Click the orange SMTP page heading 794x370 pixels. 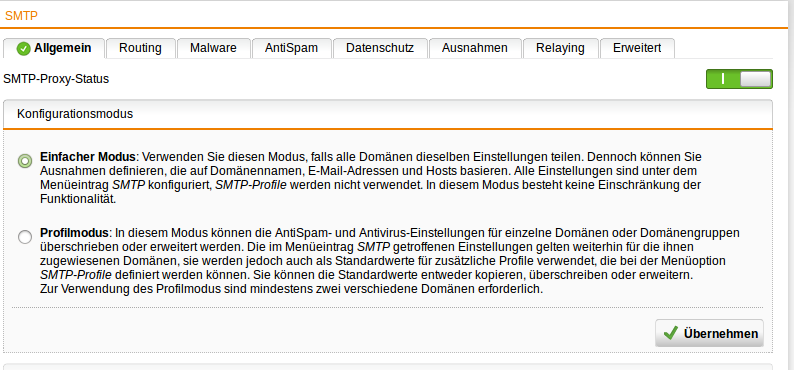coord(21,16)
